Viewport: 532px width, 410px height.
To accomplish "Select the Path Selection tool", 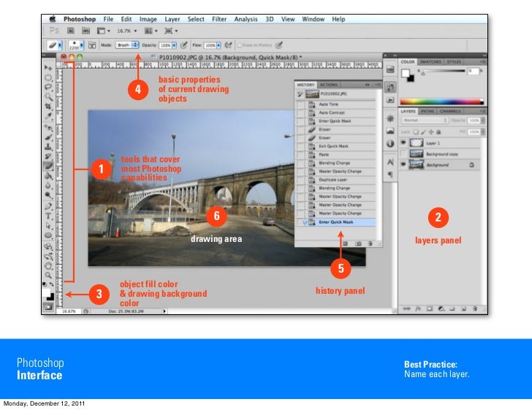I will pyautogui.click(x=48, y=226).
